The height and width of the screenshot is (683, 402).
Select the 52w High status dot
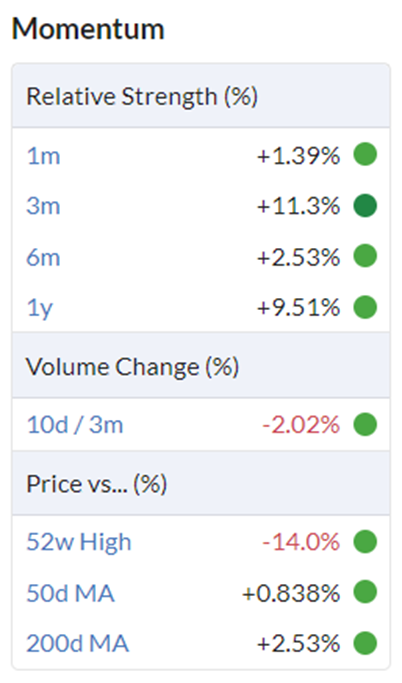365,542
